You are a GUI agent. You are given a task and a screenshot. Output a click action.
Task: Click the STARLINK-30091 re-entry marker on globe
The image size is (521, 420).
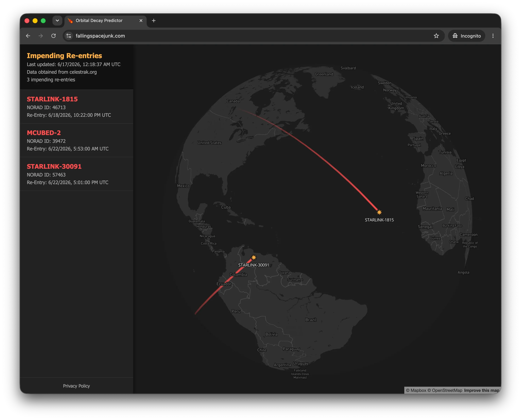pos(254,257)
